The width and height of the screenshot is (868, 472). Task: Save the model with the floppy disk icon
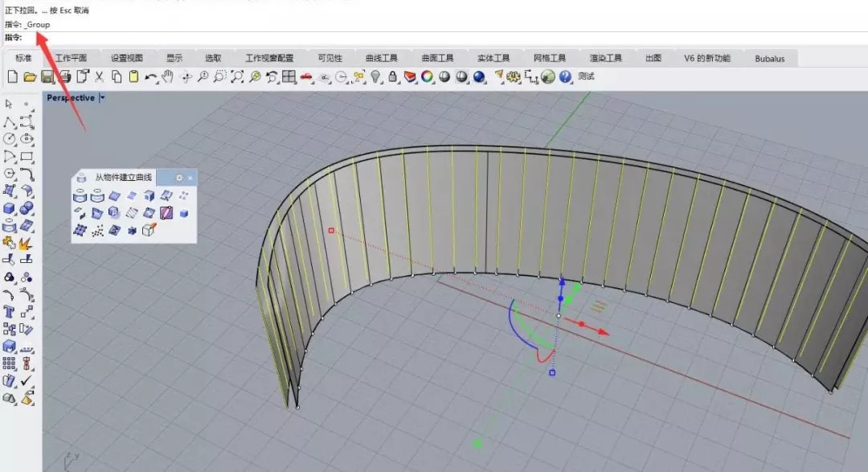47,76
